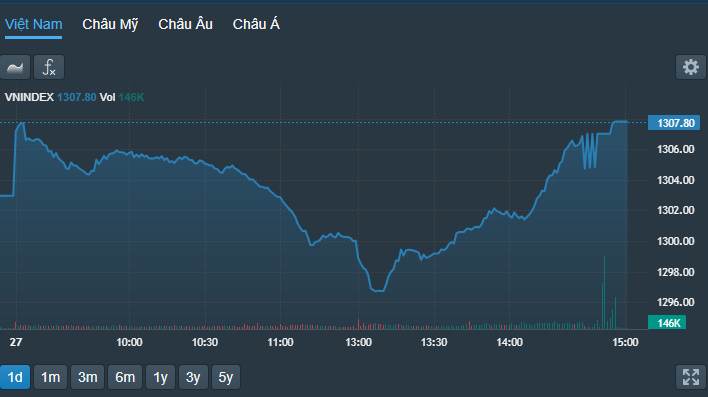
Task: Switch to Châu Mỹ tab
Action: 110,24
